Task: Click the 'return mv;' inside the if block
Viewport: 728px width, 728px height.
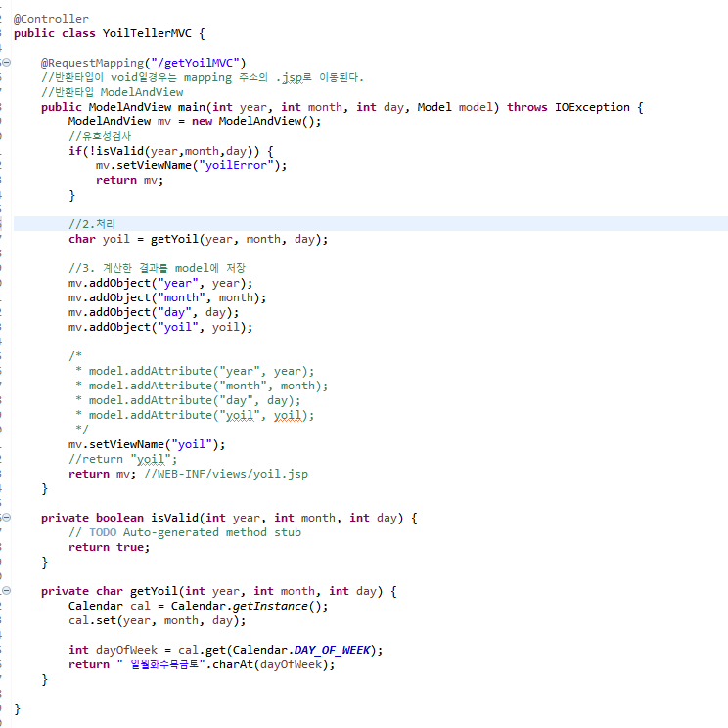Action: [129, 180]
